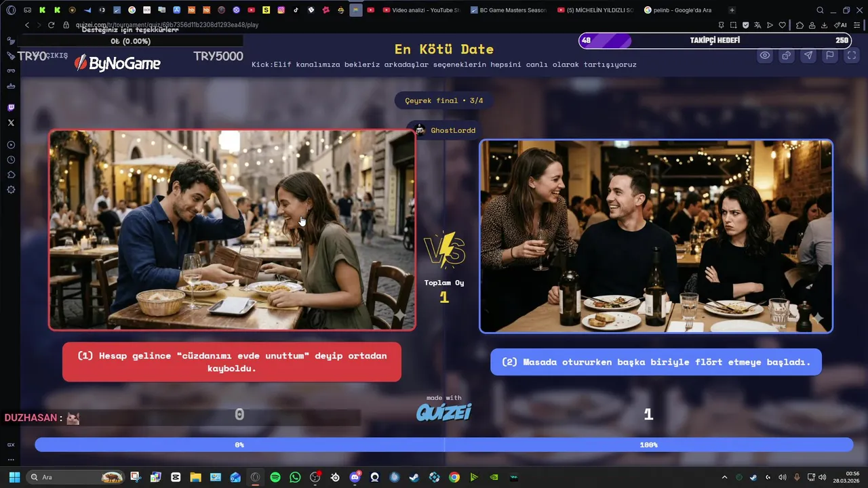Open the browser AI assistant button
Screen dimensions: 868x488
pos(842,25)
